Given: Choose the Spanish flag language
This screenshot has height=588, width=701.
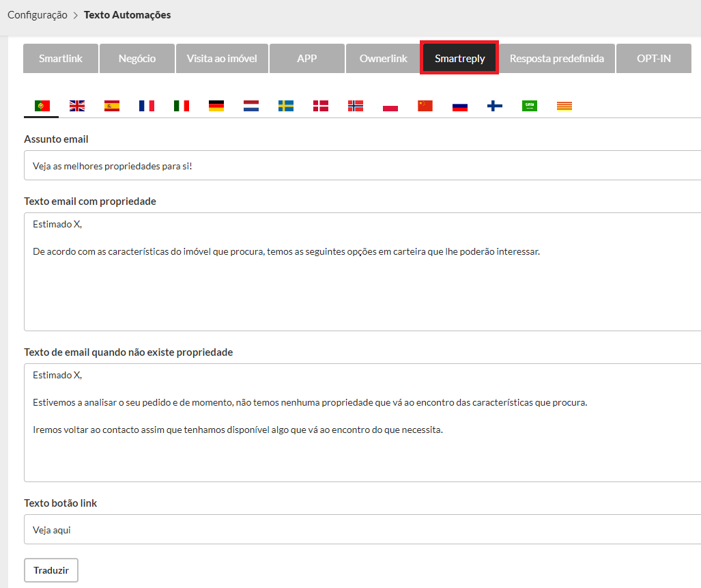Looking at the screenshot, I should (112, 106).
